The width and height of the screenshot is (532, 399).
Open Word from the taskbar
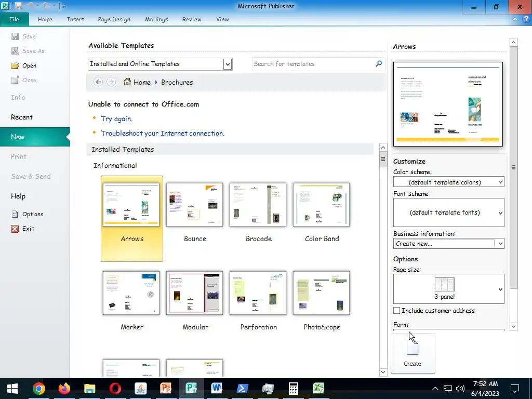click(x=217, y=389)
